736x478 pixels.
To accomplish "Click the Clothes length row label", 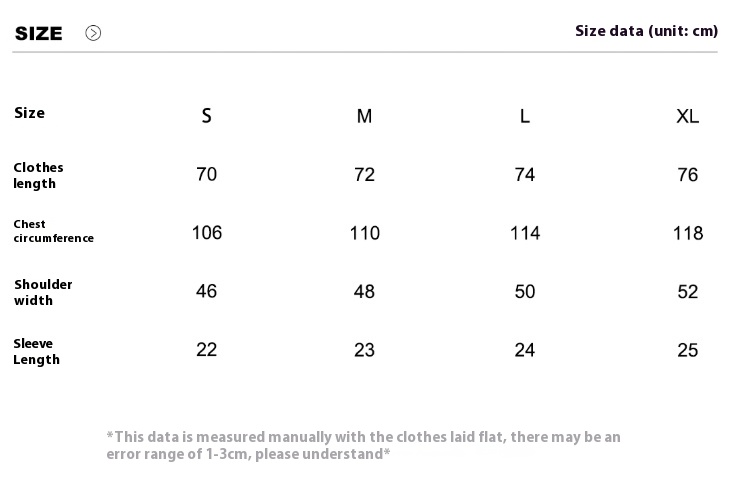I will pyautogui.click(x=38, y=175).
